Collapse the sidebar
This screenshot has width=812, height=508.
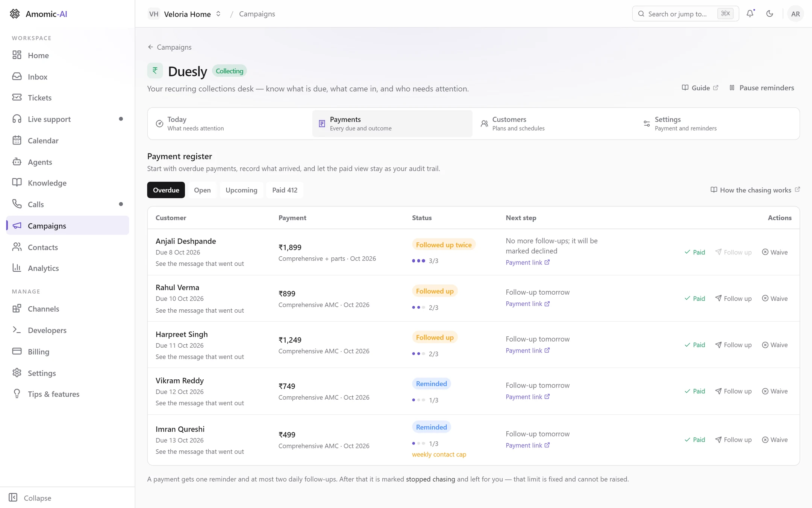pos(30,498)
